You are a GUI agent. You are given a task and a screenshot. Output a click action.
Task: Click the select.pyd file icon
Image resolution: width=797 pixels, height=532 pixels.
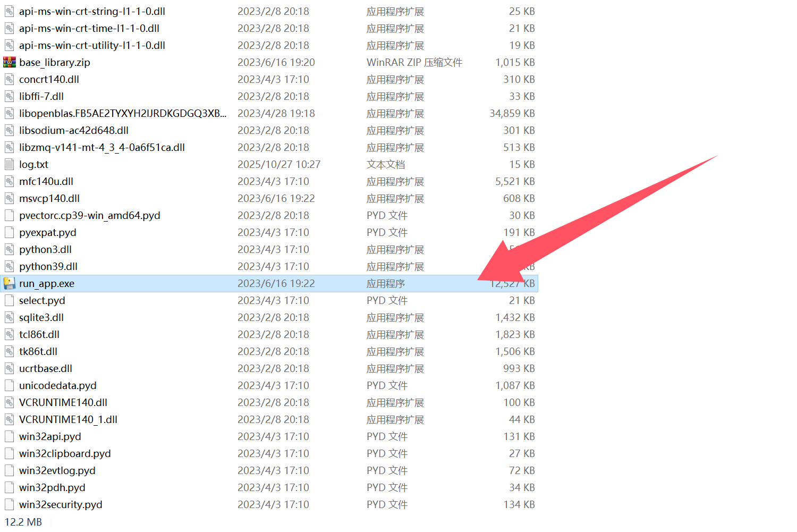pyautogui.click(x=10, y=300)
